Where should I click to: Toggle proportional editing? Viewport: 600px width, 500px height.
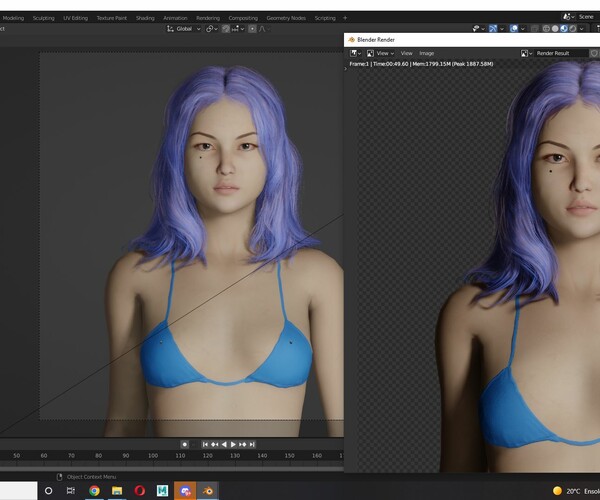pos(252,29)
